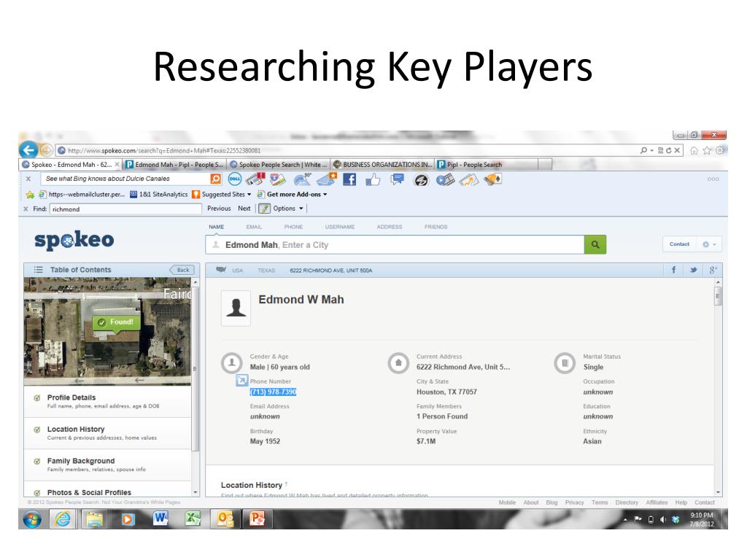Select the FRIENDS search tab
Screen dimensions: 747x560
[436, 227]
